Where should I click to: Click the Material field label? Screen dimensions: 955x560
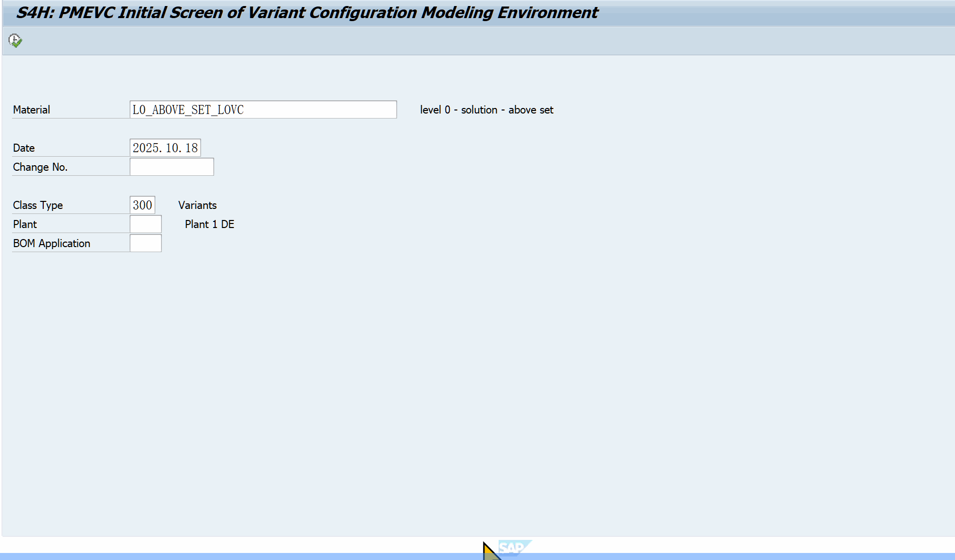pos(32,110)
